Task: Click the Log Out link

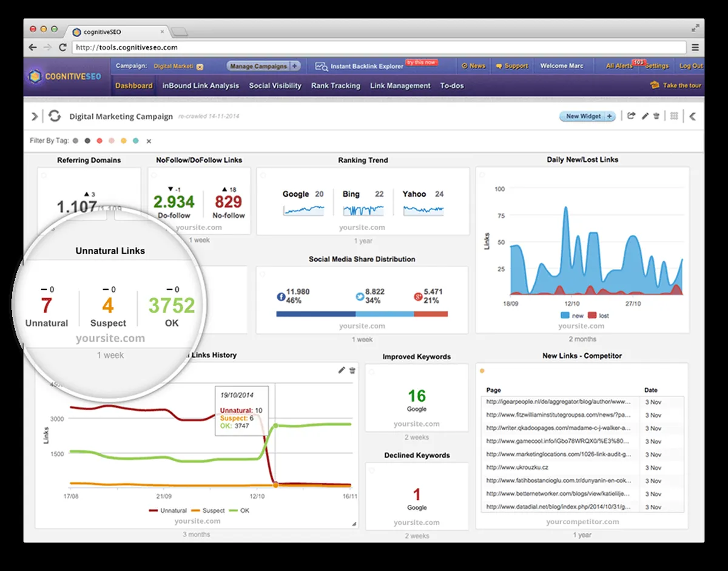Action: [x=692, y=65]
